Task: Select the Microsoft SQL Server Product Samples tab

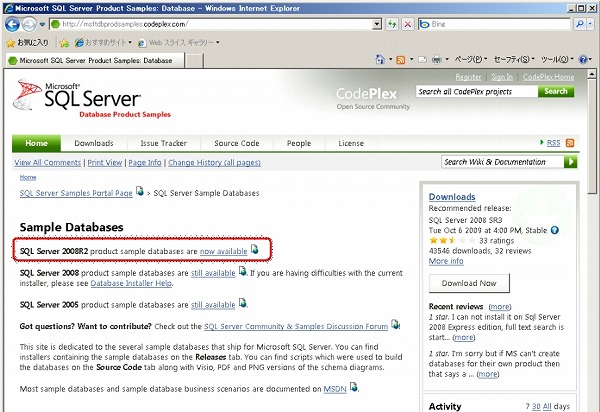Action: pos(95,60)
